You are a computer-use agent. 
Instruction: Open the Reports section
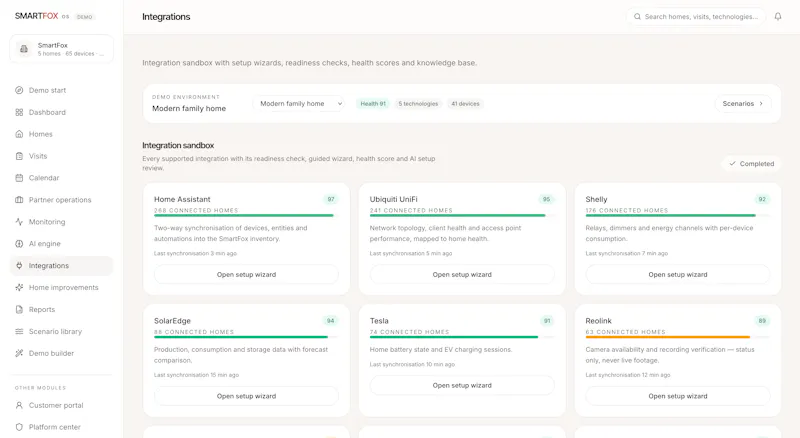(61, 309)
